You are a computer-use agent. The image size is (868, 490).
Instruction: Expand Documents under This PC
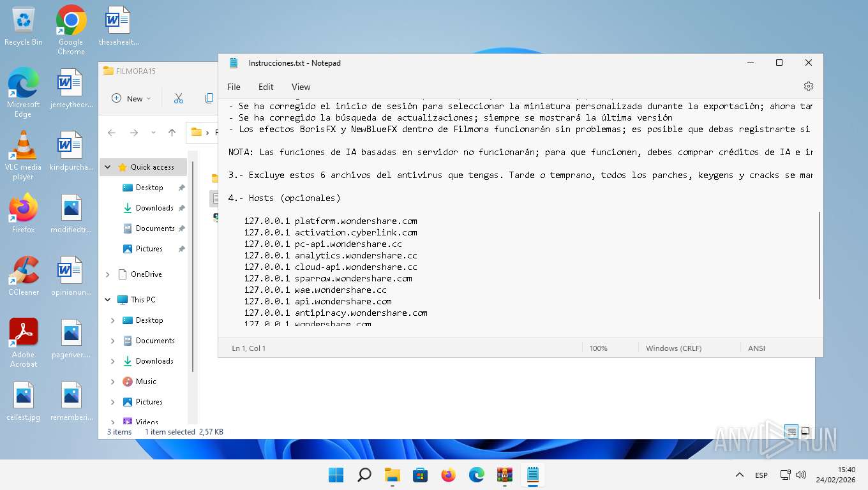tap(113, 341)
